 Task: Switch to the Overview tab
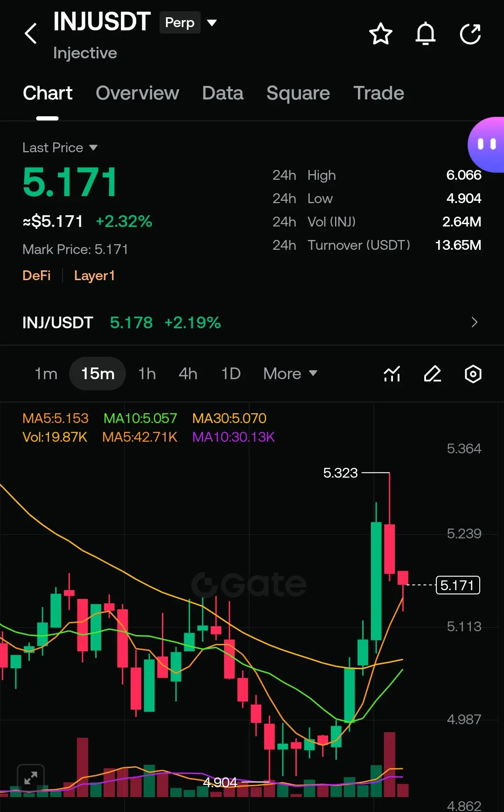pyautogui.click(x=137, y=93)
